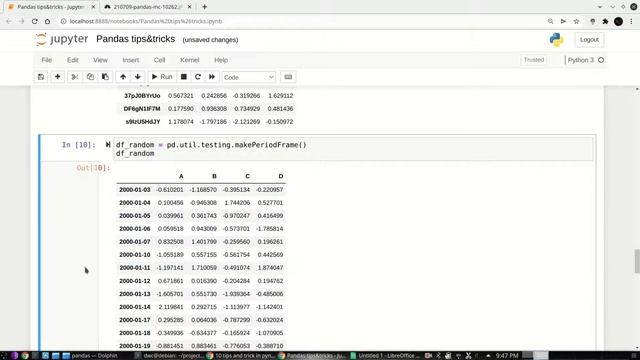
Task: Open a new browser tab
Action: (204, 7)
